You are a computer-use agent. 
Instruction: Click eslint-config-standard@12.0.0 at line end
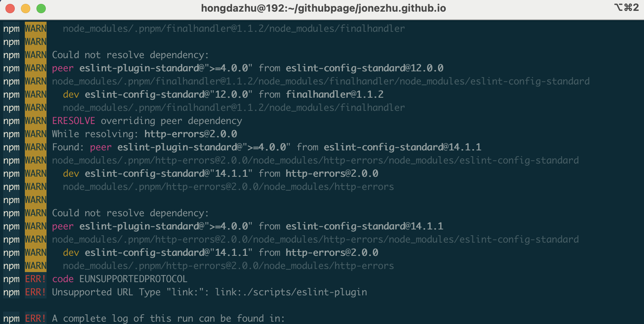pyautogui.click(x=364, y=68)
